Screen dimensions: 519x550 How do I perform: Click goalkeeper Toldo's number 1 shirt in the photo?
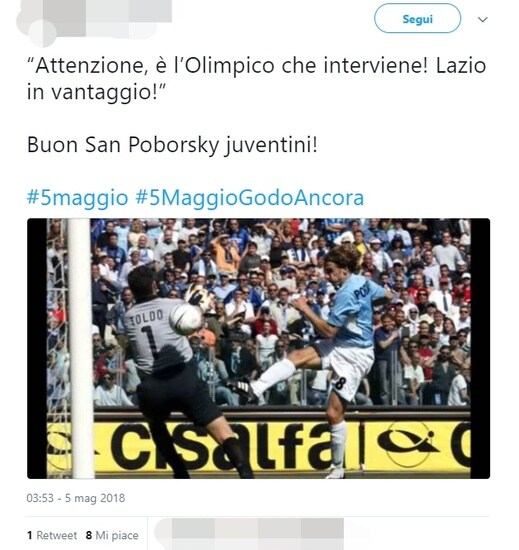(x=156, y=337)
